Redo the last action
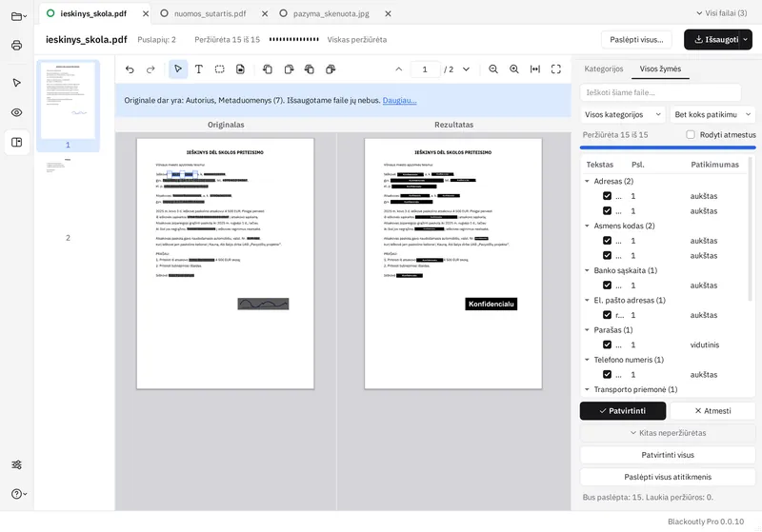The width and height of the screenshot is (762, 532). tap(150, 69)
